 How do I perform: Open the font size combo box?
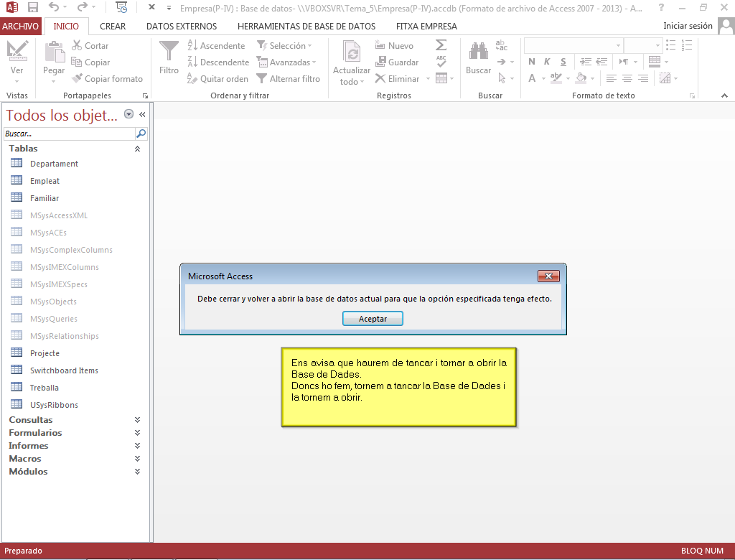(x=642, y=45)
